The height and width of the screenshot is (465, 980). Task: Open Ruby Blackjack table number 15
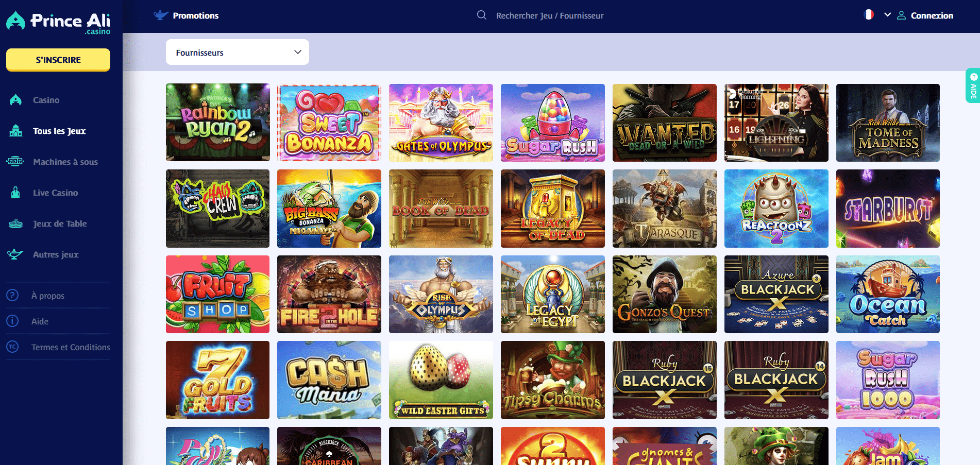(x=665, y=380)
